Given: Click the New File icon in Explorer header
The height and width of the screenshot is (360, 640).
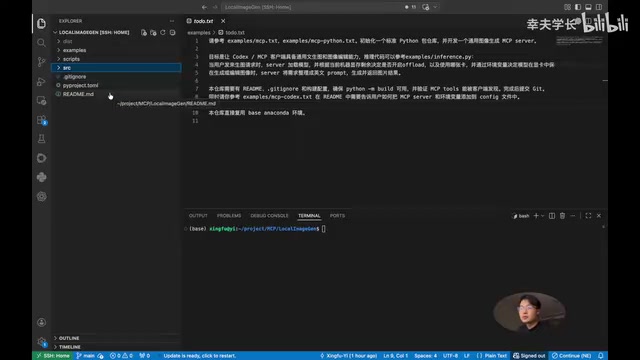Looking at the screenshot, I should point(144,32).
